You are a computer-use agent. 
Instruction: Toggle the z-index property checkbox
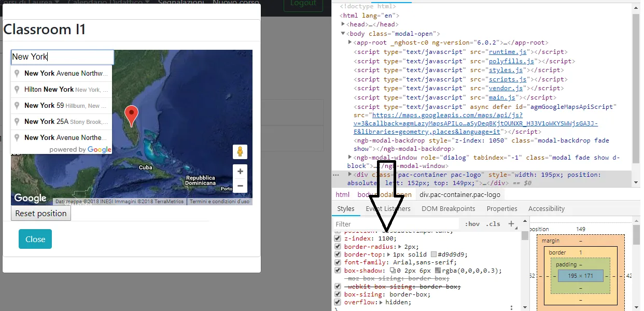click(338, 238)
